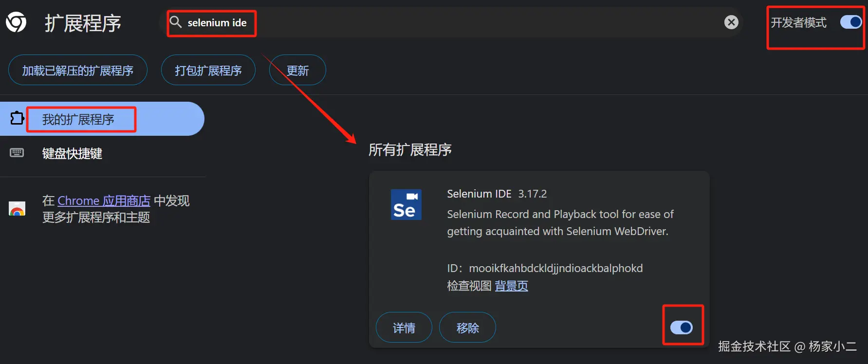Image resolution: width=868 pixels, height=364 pixels.
Task: Click the 更新 button
Action: point(297,71)
